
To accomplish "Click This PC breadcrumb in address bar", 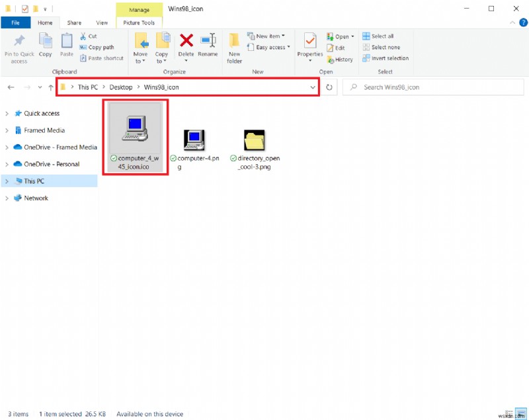I will pyautogui.click(x=88, y=87).
